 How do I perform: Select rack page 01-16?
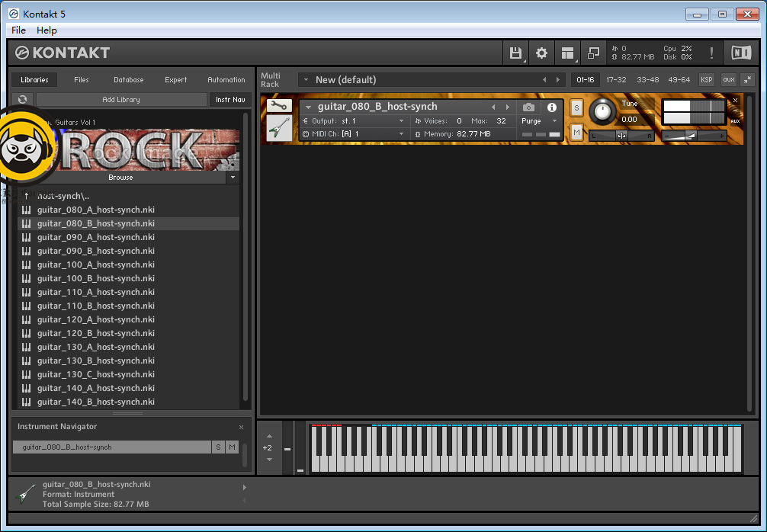(586, 80)
